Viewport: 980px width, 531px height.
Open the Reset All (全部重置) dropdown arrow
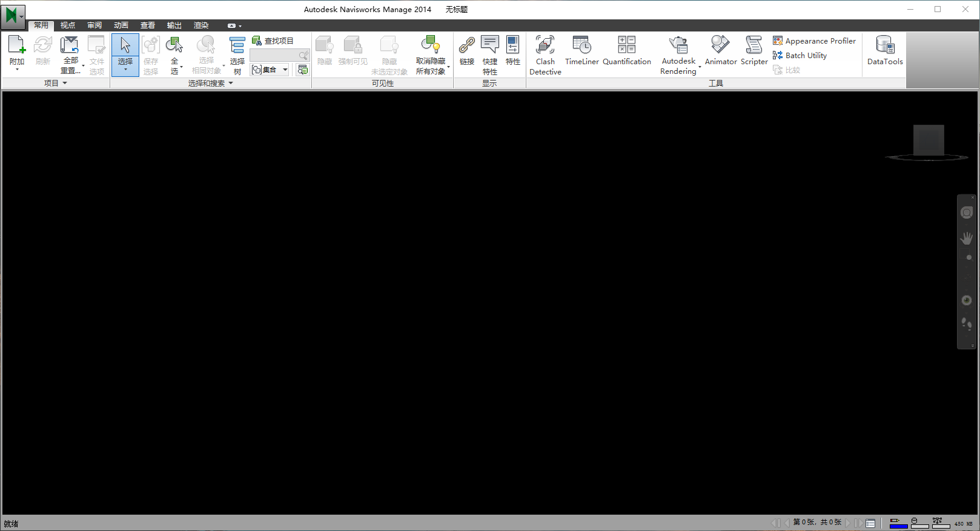(83, 66)
